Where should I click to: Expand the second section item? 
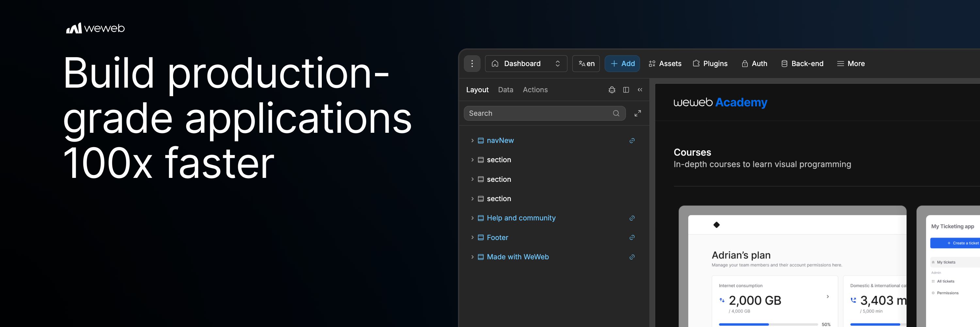click(x=472, y=179)
